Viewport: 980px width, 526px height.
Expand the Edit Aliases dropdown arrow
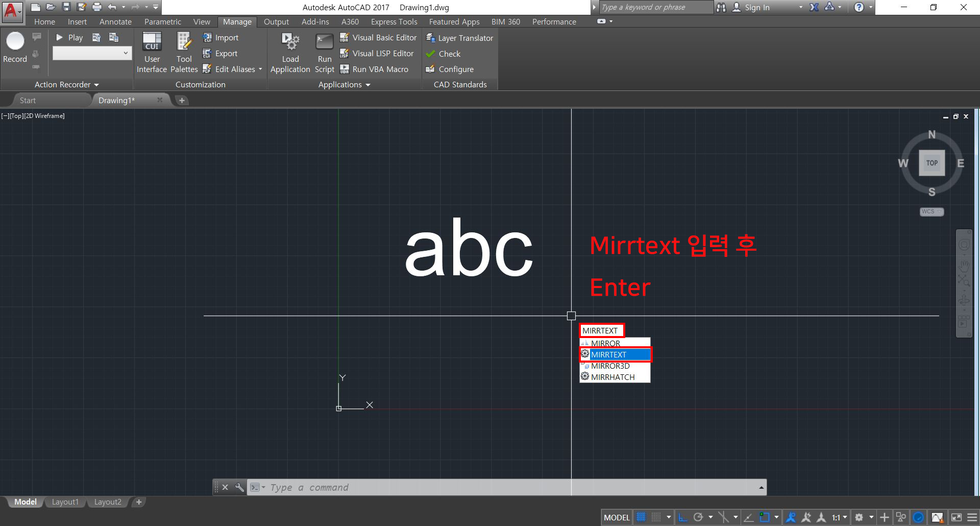coord(260,69)
